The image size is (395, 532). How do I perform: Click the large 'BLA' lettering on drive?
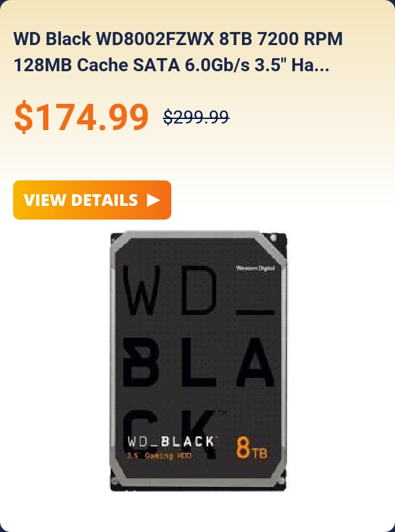click(x=198, y=362)
